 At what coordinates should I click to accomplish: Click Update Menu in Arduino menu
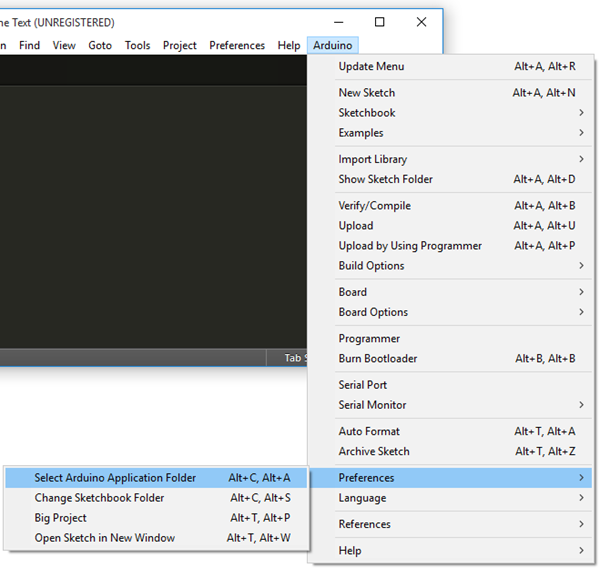coord(371,67)
